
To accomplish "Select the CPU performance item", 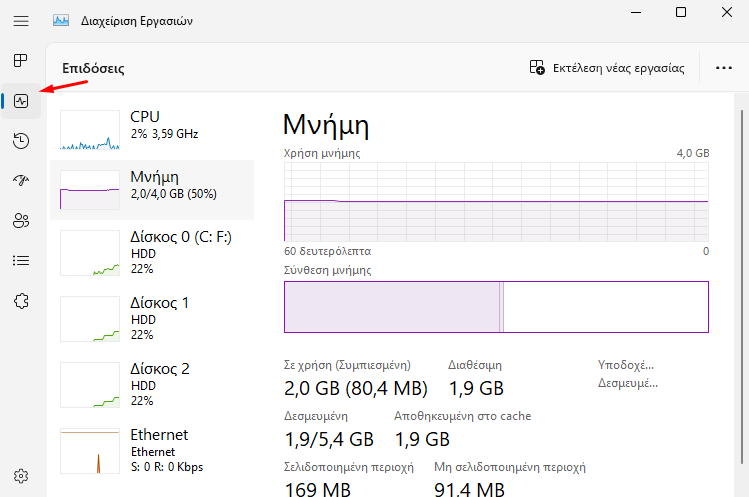I will coord(152,130).
